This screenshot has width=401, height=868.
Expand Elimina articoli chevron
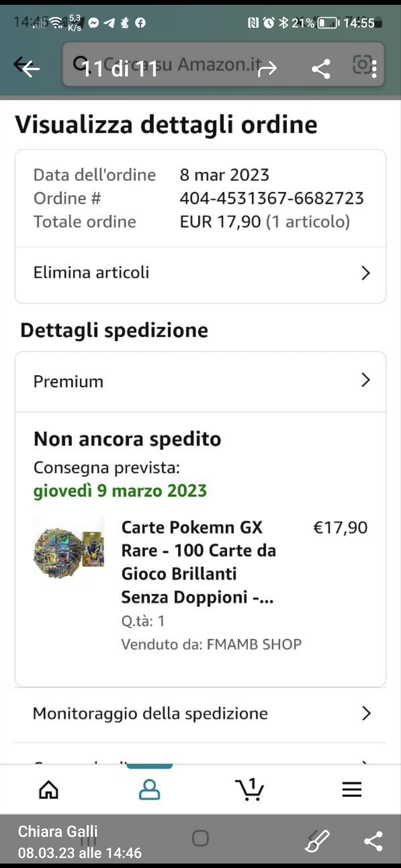tap(366, 273)
